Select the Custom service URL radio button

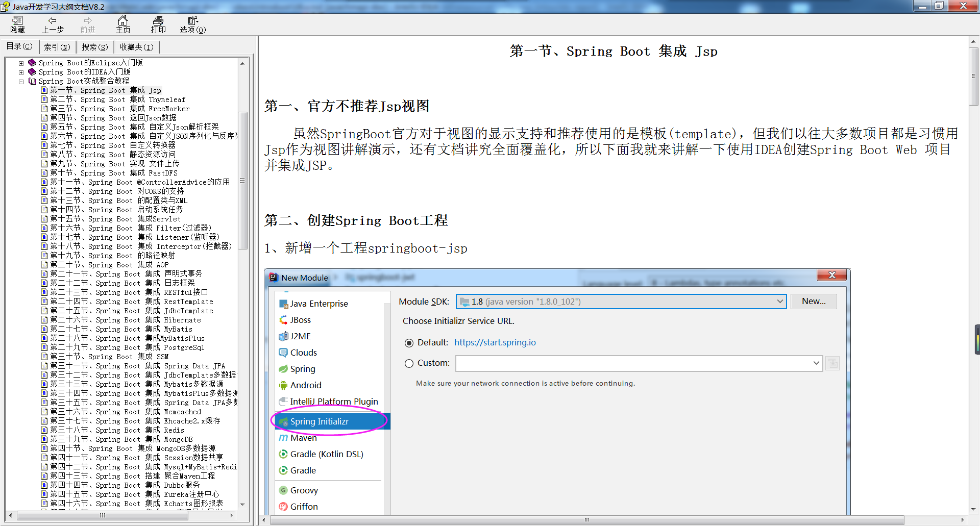coord(409,364)
